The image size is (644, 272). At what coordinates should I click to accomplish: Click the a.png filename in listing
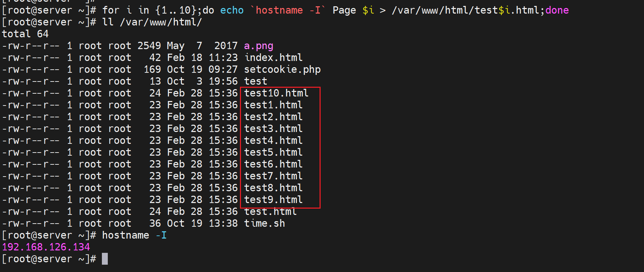(258, 46)
